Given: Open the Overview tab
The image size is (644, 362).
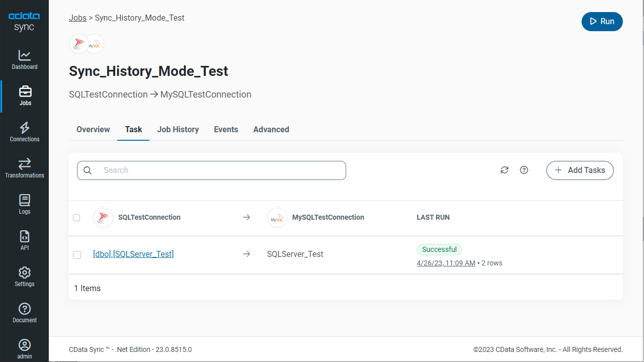Looking at the screenshot, I should click(93, 129).
